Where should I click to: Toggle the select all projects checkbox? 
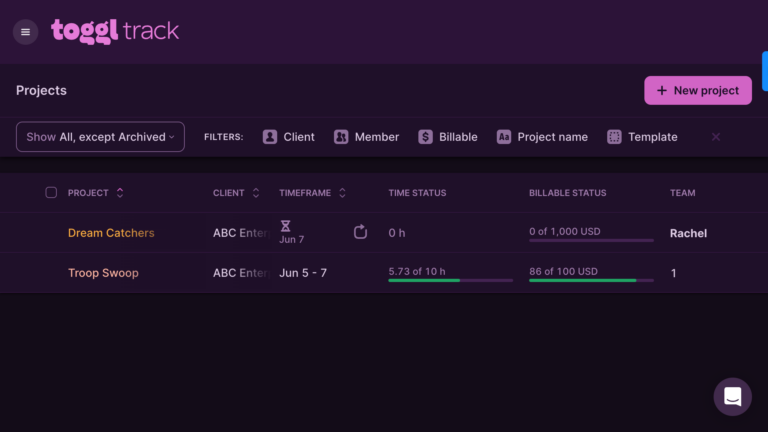tap(51, 193)
